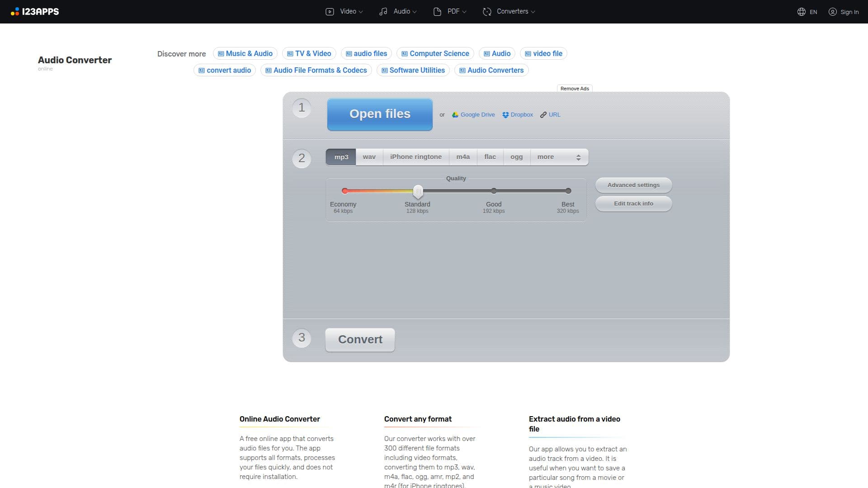Viewport: 868px width, 488px height.
Task: Click the 123APPS logo
Action: [35, 12]
